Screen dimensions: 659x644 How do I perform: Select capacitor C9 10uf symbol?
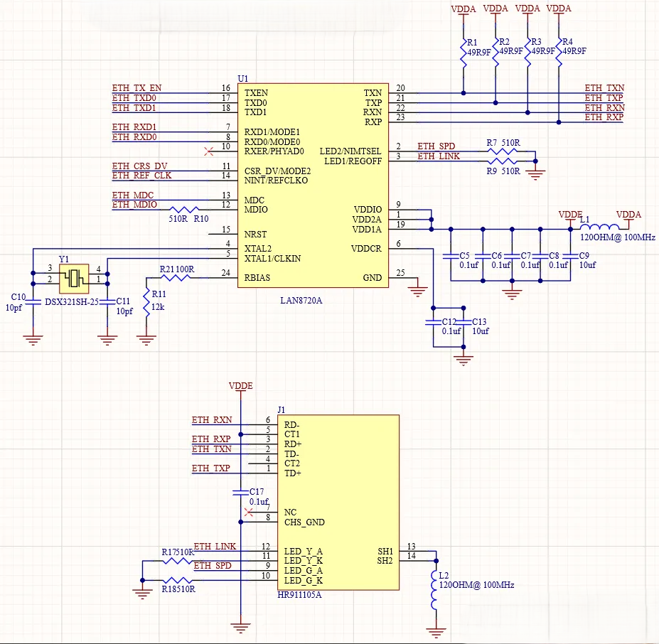(570, 256)
